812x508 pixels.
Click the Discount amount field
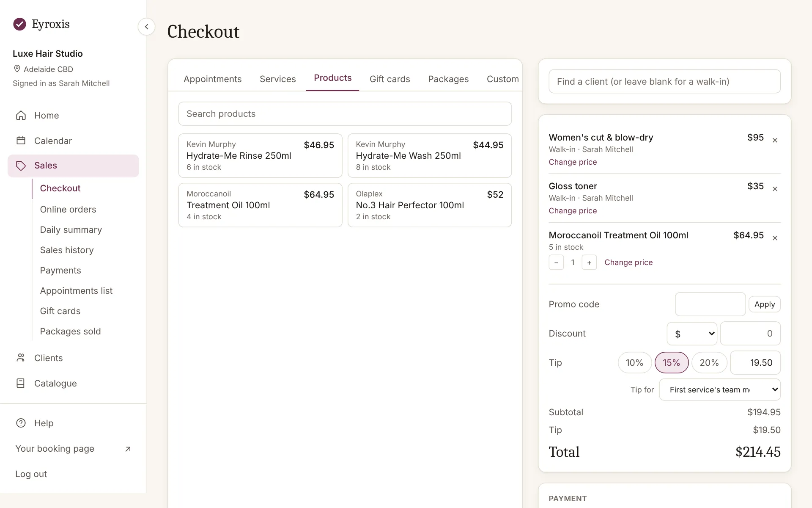coord(750,334)
